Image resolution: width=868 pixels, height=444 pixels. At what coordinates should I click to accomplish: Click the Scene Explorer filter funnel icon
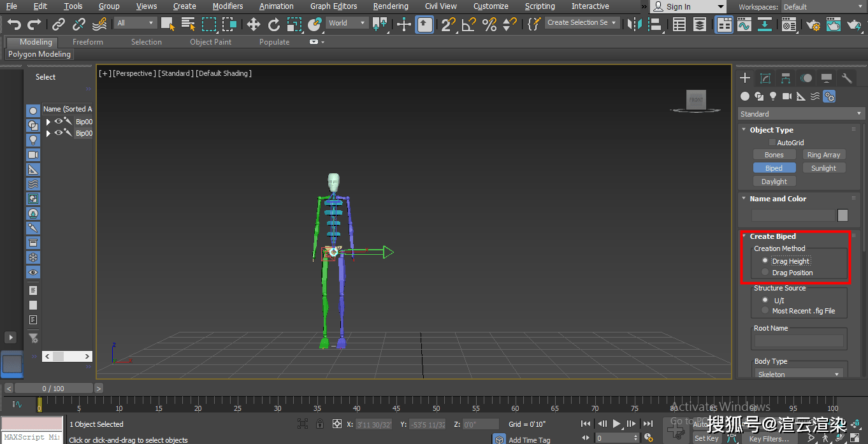pyautogui.click(x=34, y=338)
